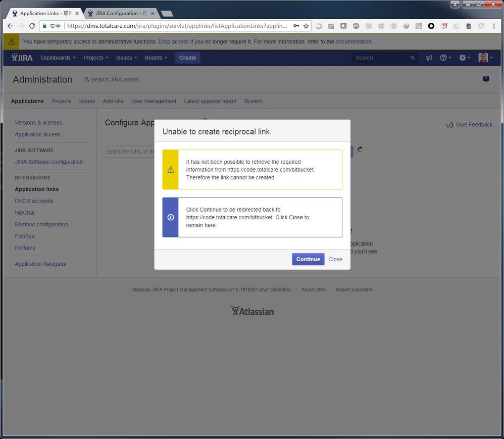Screen dimensions: 504x439
Task: Click the browser back arrow
Action: click(x=10, y=26)
